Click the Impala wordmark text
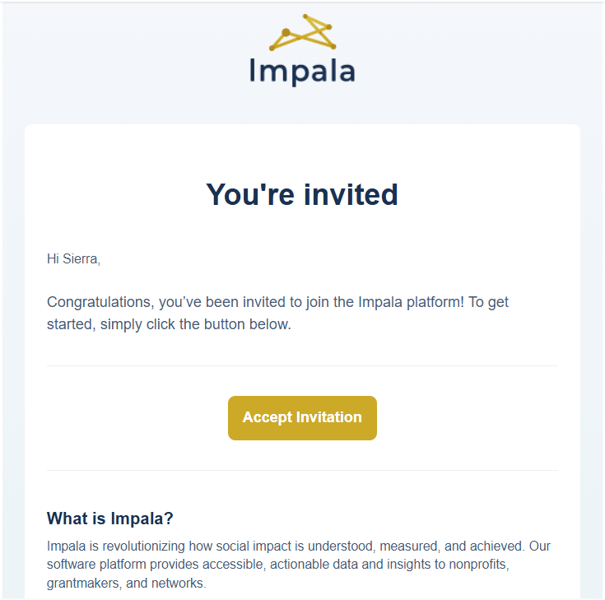Screen dimensions: 605x600 302,72
